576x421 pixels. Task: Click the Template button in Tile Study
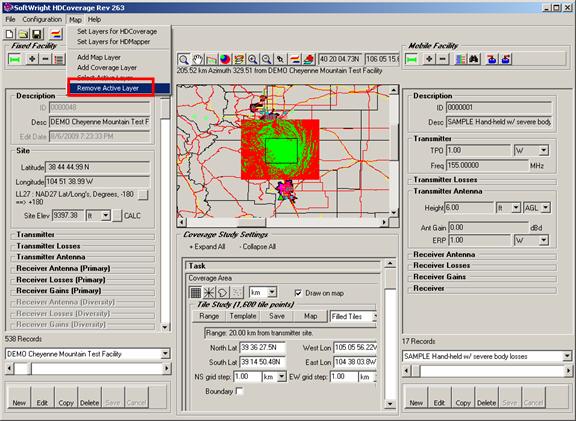point(243,316)
